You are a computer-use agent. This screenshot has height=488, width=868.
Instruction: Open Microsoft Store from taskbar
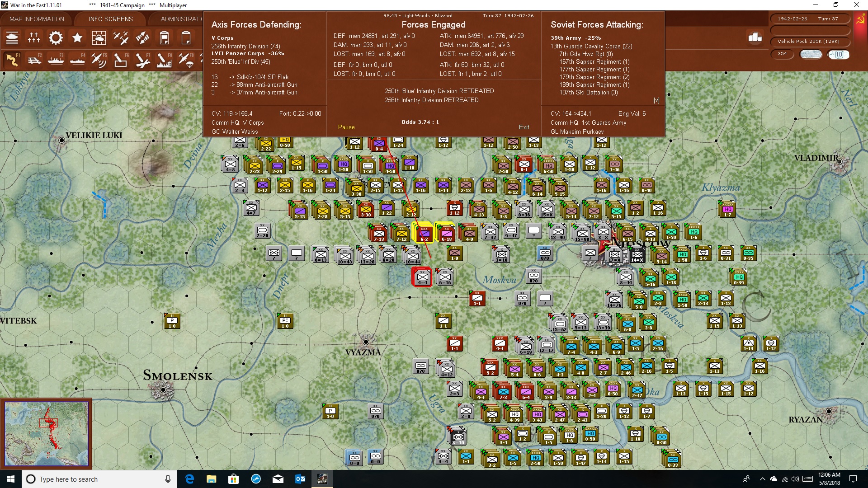(x=233, y=479)
